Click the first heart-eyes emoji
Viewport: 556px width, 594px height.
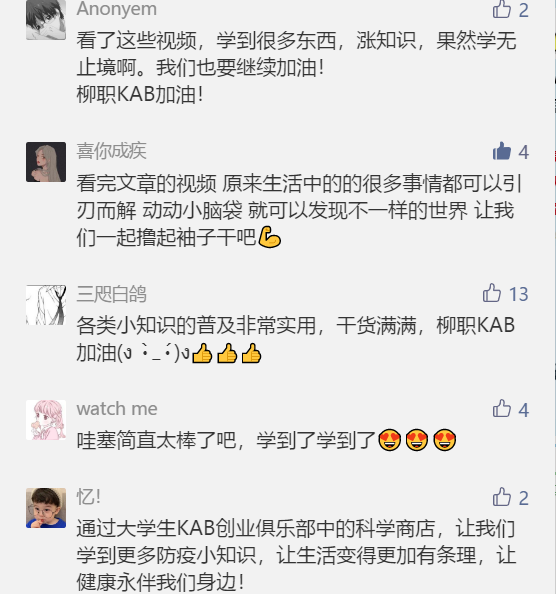tap(390, 440)
